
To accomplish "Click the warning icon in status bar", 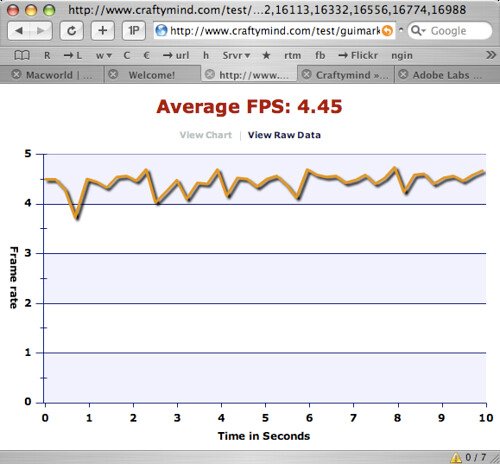I will [456, 457].
